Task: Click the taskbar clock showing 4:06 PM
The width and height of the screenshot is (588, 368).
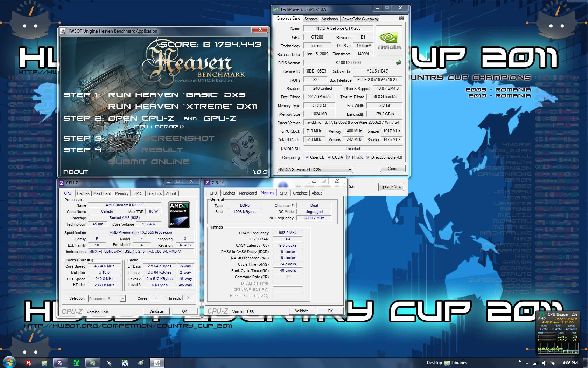Action: pos(570,363)
